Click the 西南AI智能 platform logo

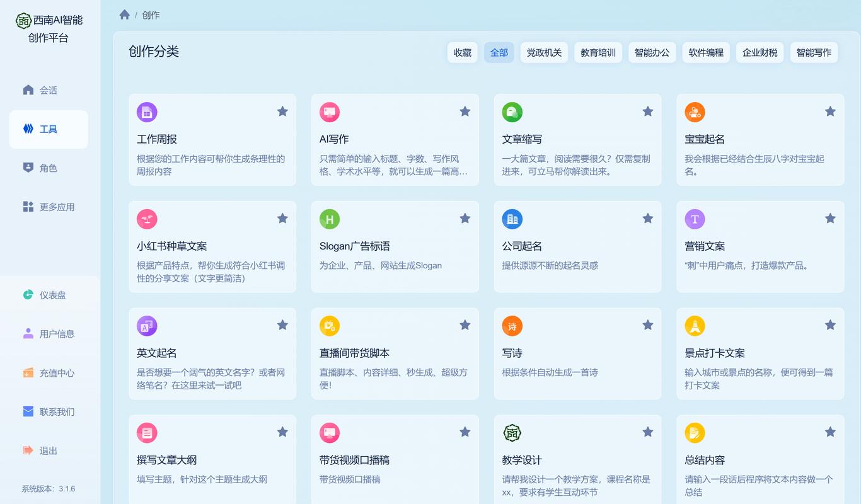pos(23,20)
